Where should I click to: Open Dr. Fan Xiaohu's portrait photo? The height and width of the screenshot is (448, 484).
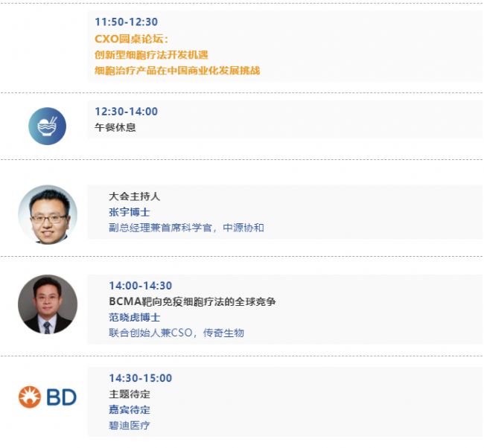coord(48,304)
